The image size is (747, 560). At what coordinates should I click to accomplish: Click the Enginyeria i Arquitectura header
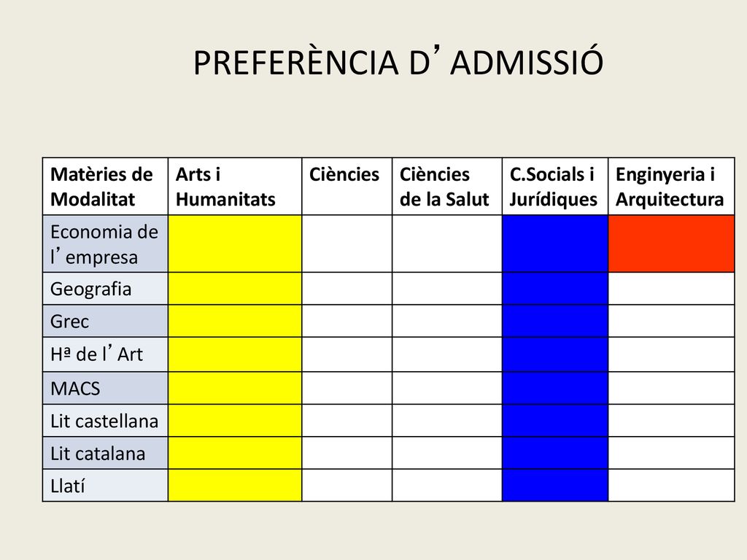[x=671, y=187]
